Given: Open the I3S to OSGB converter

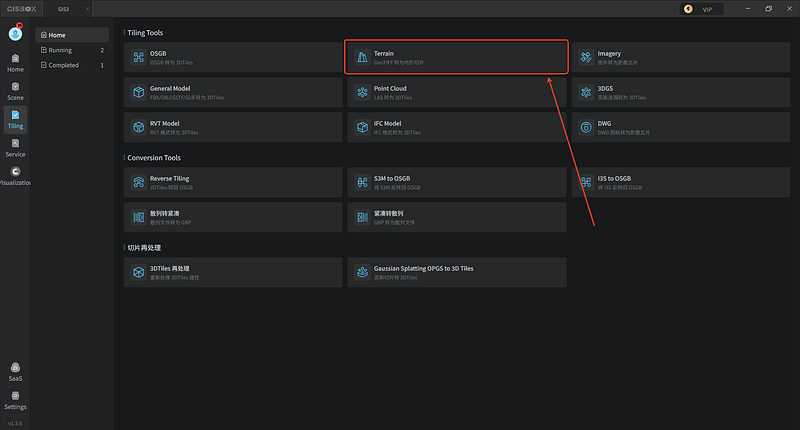Looking at the screenshot, I should click(x=681, y=182).
